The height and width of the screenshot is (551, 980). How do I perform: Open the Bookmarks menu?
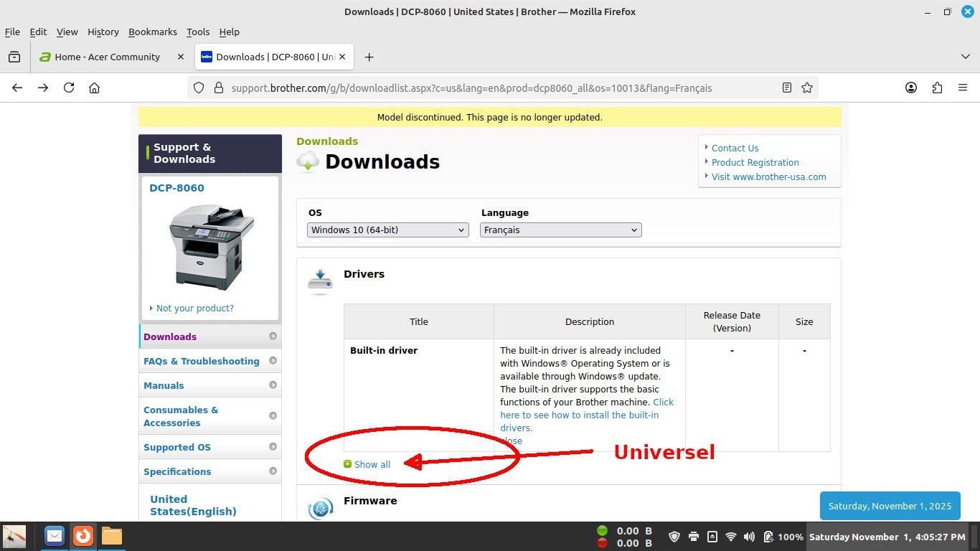click(x=153, y=32)
